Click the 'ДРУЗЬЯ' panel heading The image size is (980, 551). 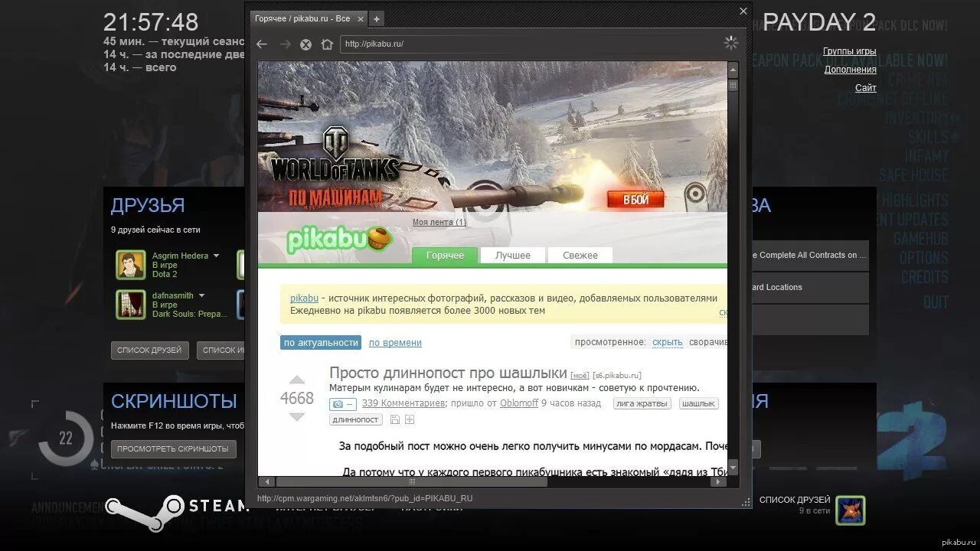point(148,205)
